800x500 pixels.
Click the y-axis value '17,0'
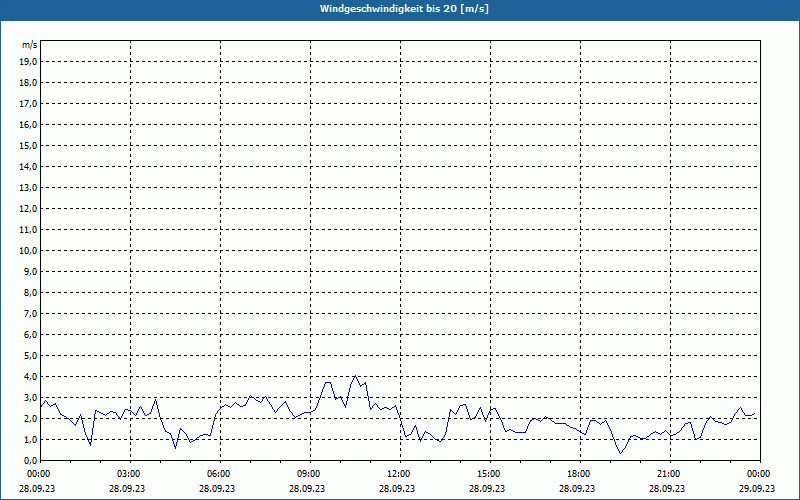coord(29,104)
